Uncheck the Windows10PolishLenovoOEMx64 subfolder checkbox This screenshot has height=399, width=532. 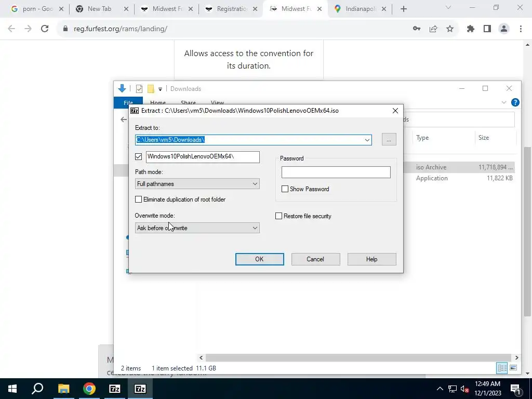click(x=138, y=156)
